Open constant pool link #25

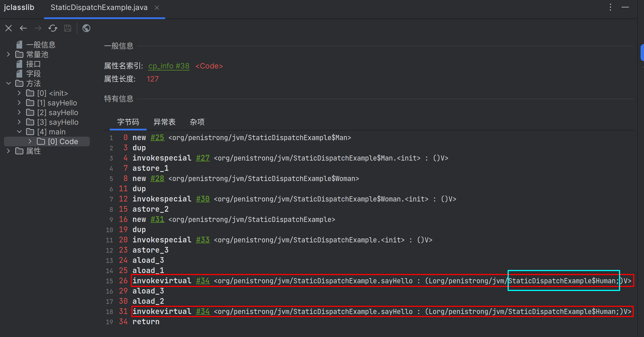pos(157,138)
